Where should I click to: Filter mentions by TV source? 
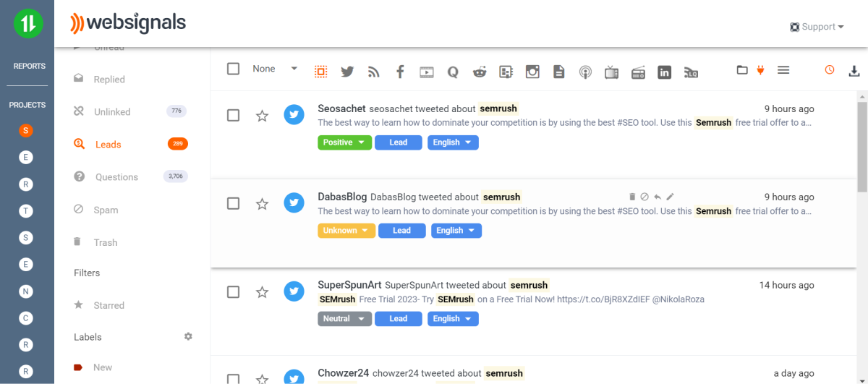[x=611, y=72]
